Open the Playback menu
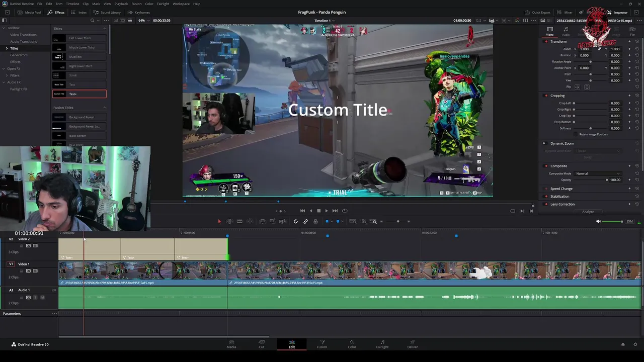644x362 pixels. click(x=121, y=4)
